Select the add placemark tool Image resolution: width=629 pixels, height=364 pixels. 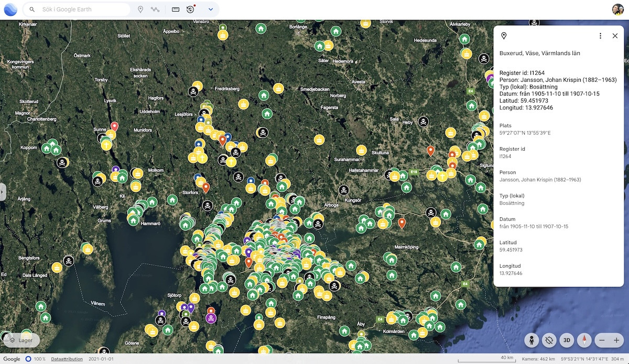tap(140, 9)
